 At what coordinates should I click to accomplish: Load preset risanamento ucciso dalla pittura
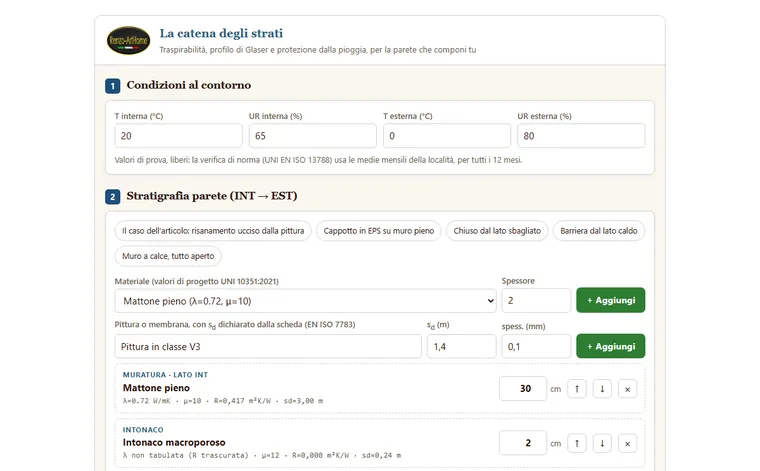point(213,231)
